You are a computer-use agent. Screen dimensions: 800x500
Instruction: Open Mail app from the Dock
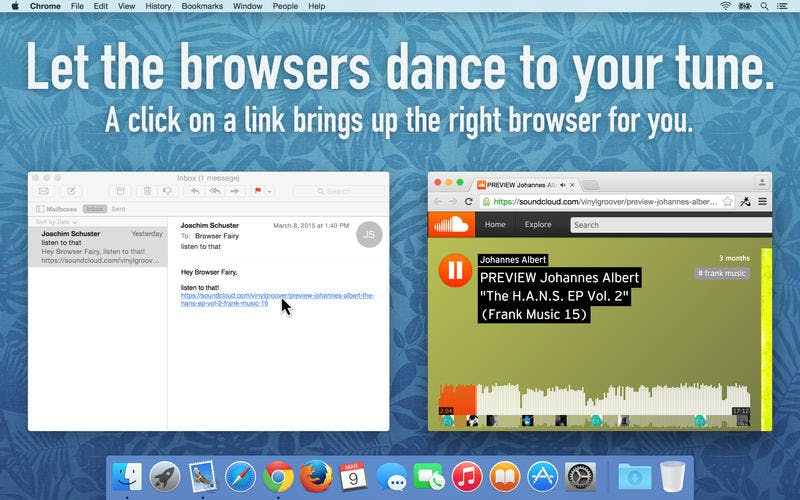202,477
